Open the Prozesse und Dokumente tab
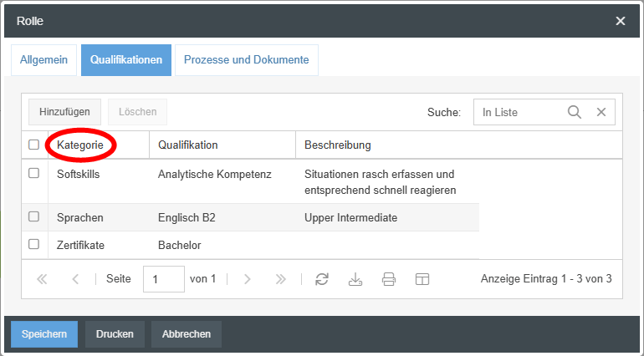Screen dimensions: 644x356 pyautogui.click(x=247, y=60)
